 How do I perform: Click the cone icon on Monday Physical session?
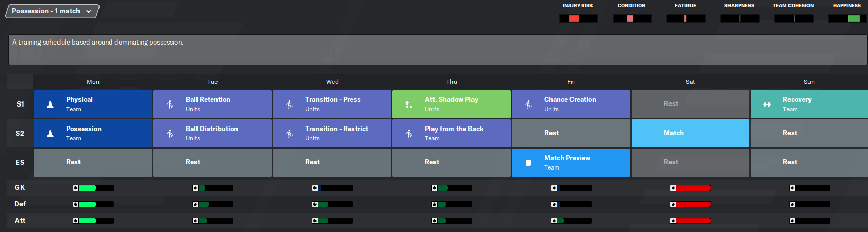click(x=50, y=104)
